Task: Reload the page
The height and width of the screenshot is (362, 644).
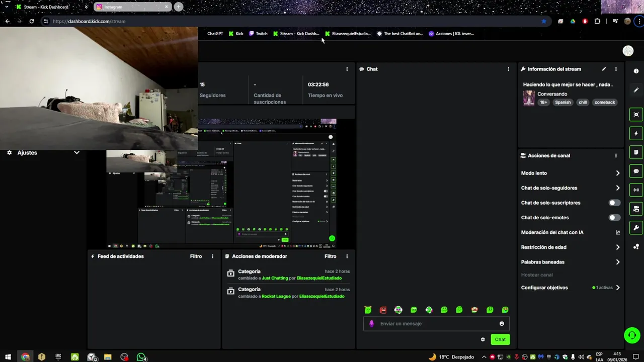Action: pyautogui.click(x=31, y=21)
